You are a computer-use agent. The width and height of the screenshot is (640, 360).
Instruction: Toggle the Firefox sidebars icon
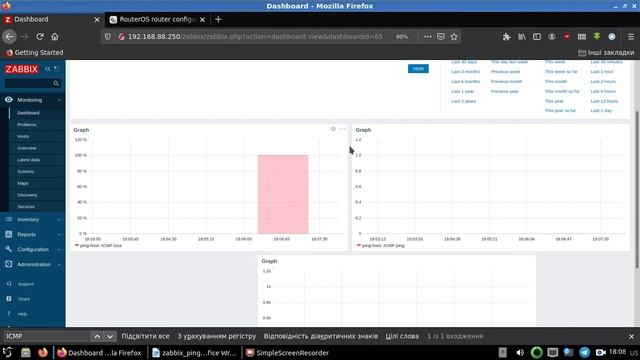[x=537, y=37]
